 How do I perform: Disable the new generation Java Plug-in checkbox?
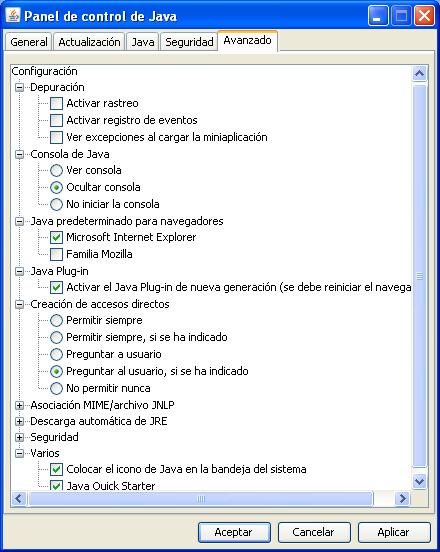[56, 287]
